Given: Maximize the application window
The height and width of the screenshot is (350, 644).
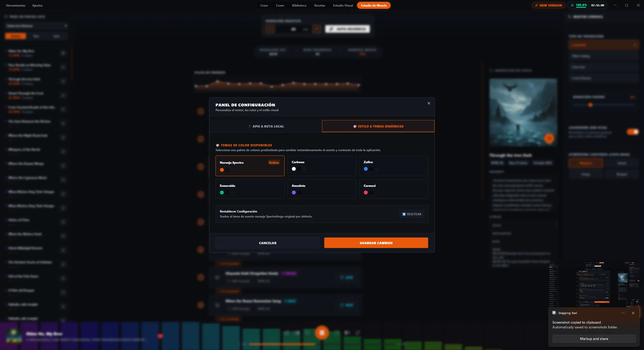Looking at the screenshot, I should click(x=627, y=5).
